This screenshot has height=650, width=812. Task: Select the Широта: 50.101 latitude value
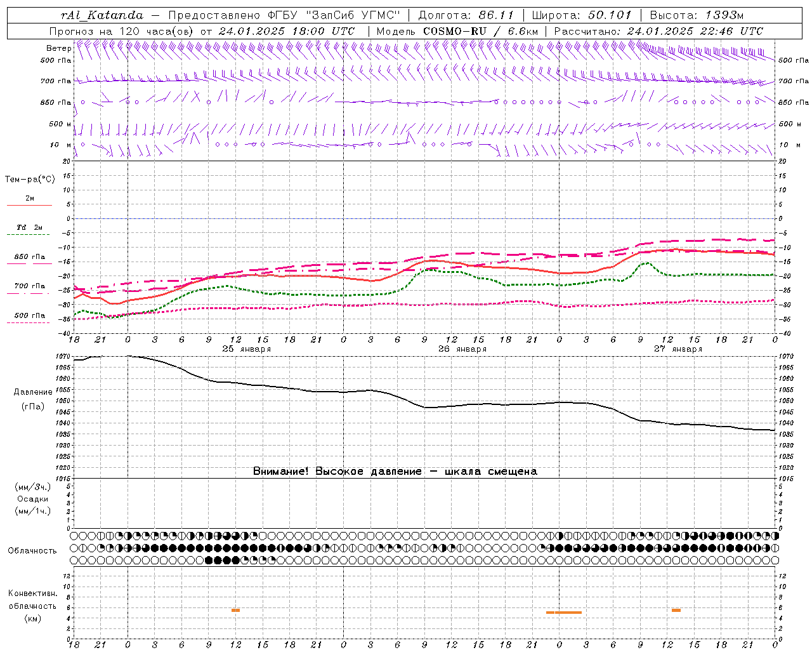pyautogui.click(x=582, y=15)
